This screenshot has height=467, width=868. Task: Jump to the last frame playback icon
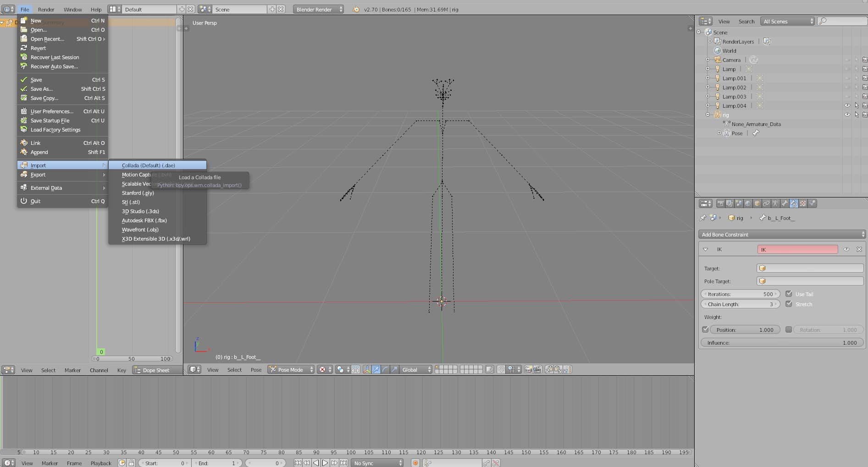click(344, 463)
